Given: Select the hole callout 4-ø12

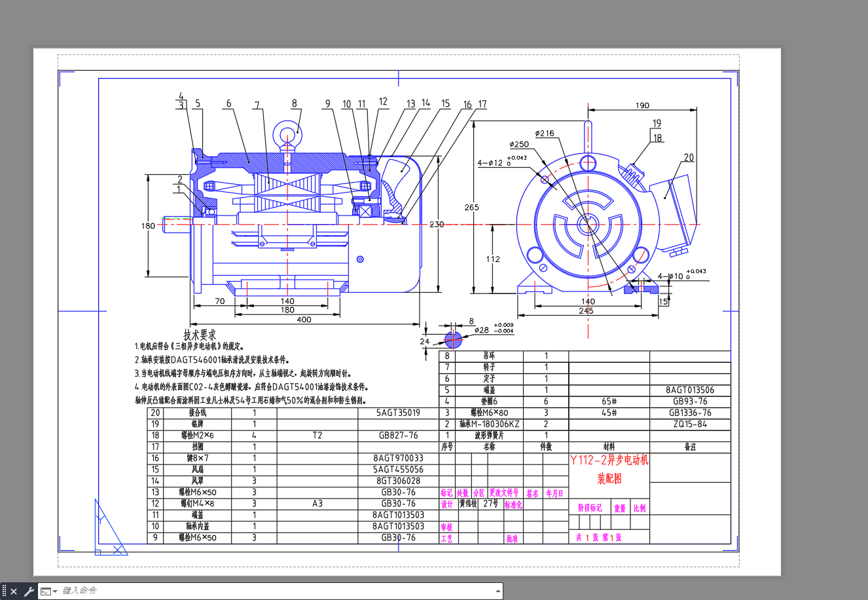Looking at the screenshot, I should 490,163.
